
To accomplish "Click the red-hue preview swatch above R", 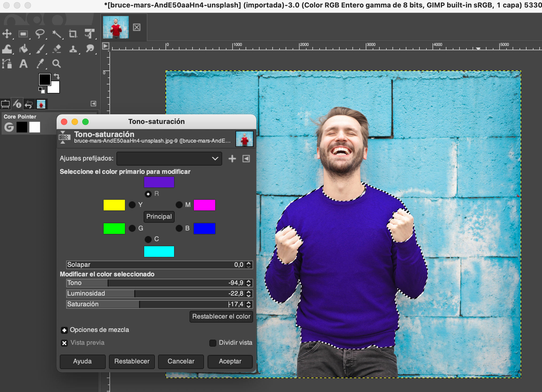I will [159, 182].
